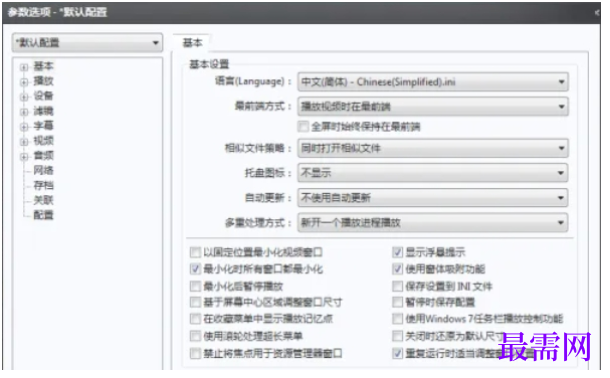Expand the 滤镜 tree node
The height and width of the screenshot is (378, 610).
pyautogui.click(x=24, y=112)
